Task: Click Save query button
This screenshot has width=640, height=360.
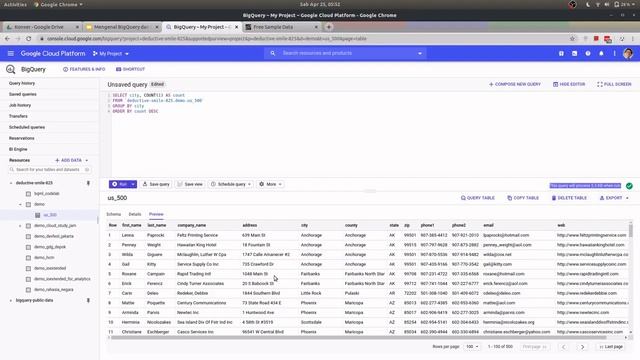Action: tap(156, 184)
